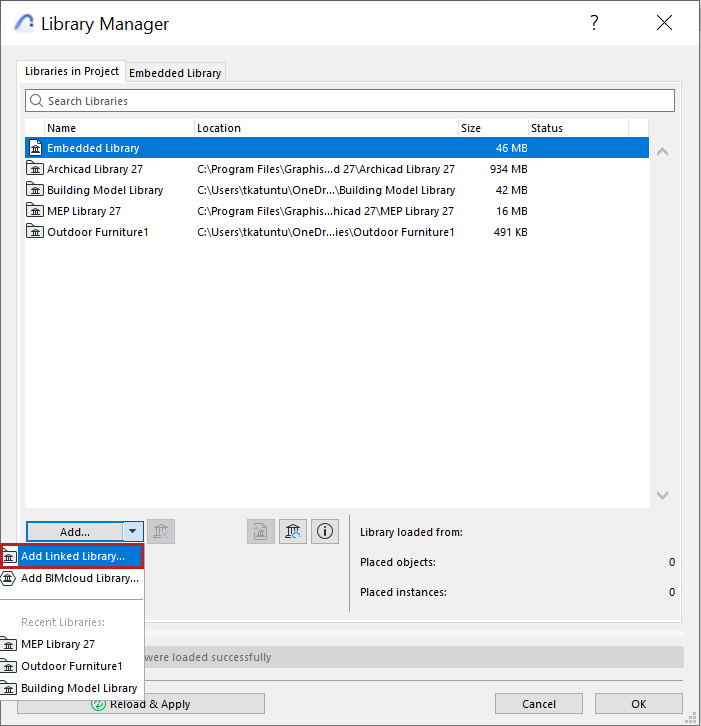
Task: Select Archicad Library 27 row name
Action: pyautogui.click(x=95, y=169)
